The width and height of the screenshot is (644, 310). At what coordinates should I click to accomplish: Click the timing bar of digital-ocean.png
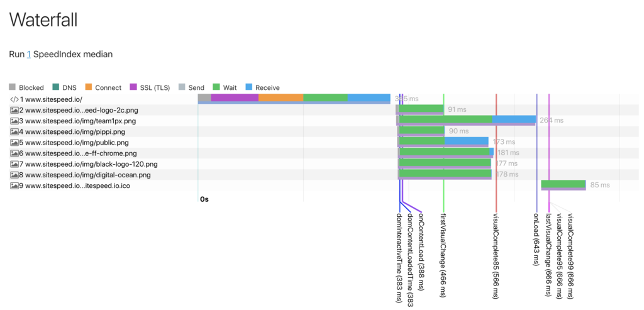point(445,174)
